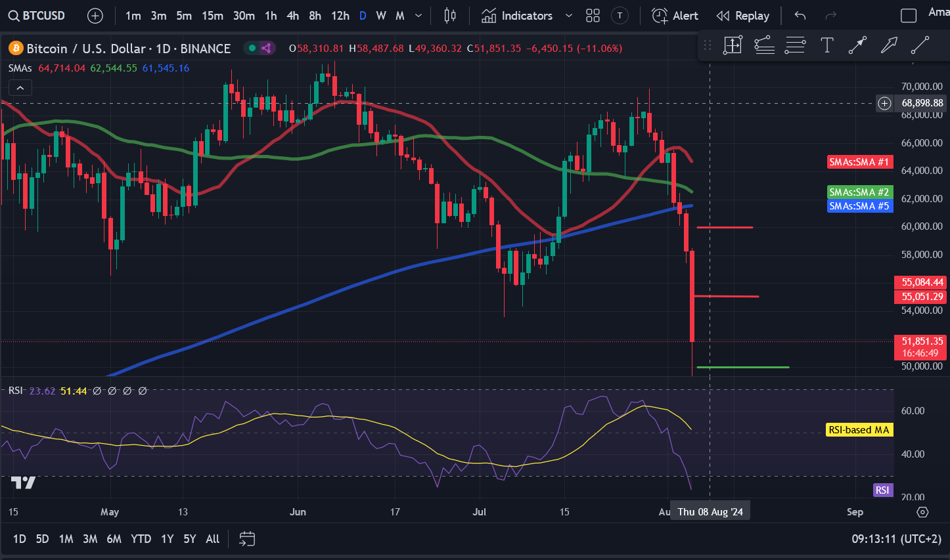Undo the last chart action
Image resolution: width=950 pixels, height=560 pixels.
click(x=800, y=16)
